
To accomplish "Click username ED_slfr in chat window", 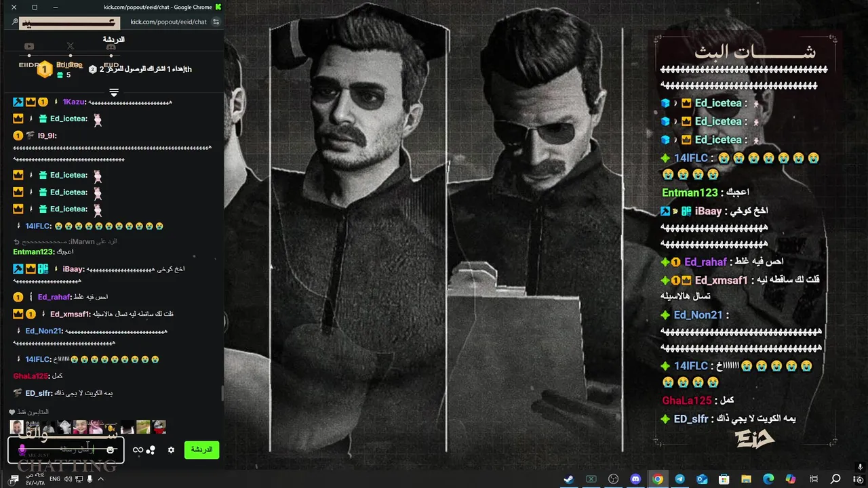I will coord(39,393).
